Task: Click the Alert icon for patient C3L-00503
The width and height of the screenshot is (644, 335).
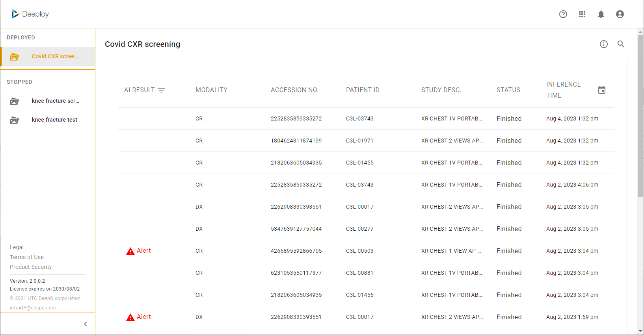Action: pos(130,251)
